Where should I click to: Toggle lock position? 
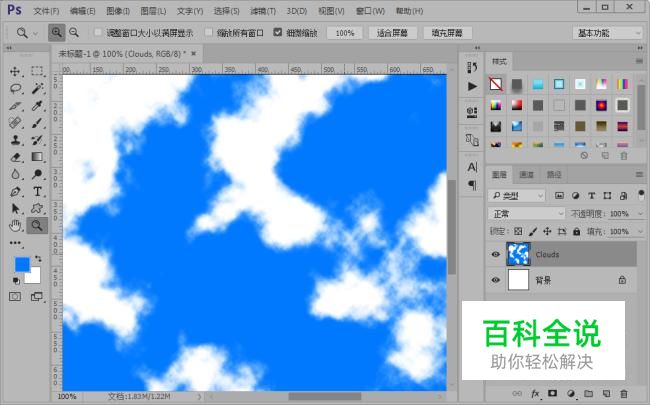click(x=547, y=231)
